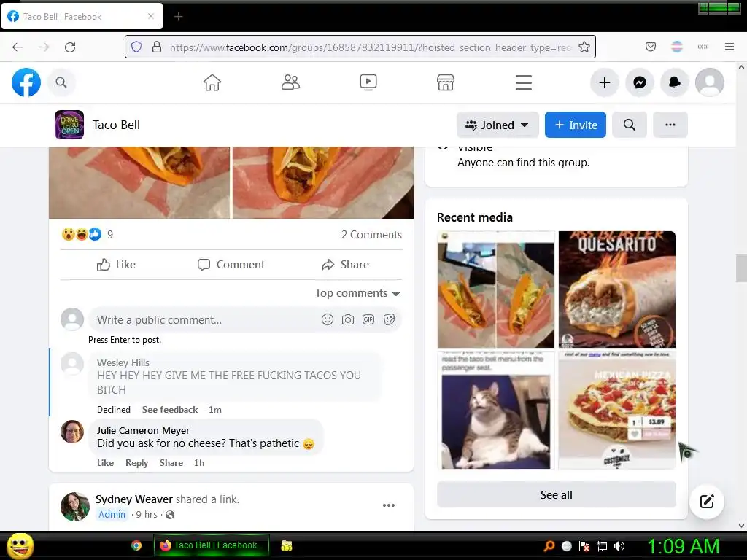The height and width of the screenshot is (560, 747).
Task: Bookmark this page with star icon
Action: tap(584, 47)
